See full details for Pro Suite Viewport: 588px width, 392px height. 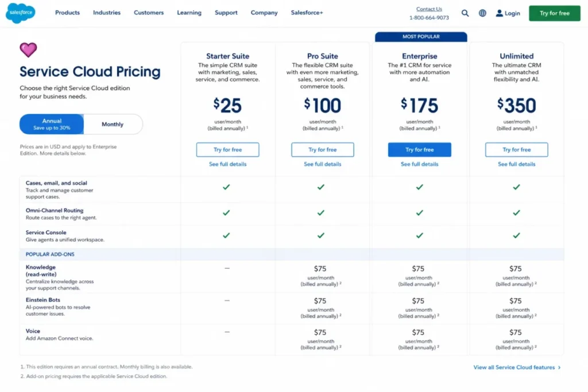(323, 164)
